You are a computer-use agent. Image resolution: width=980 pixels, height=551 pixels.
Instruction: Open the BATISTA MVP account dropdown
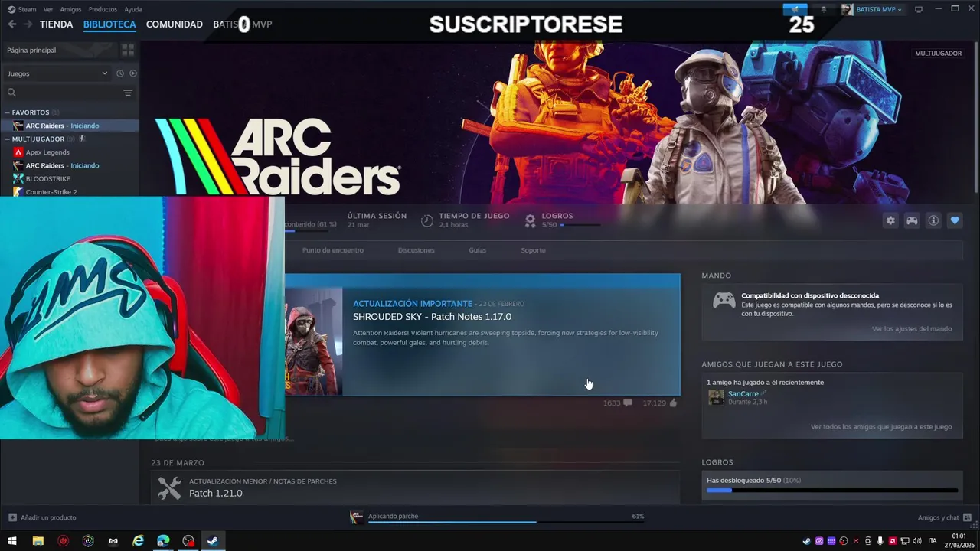tap(872, 9)
